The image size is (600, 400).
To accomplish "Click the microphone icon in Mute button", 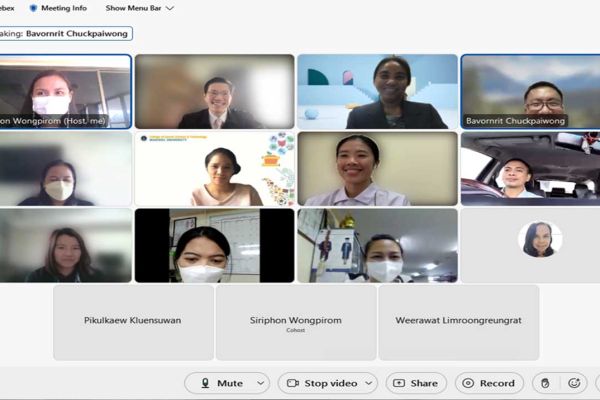I will 205,383.
